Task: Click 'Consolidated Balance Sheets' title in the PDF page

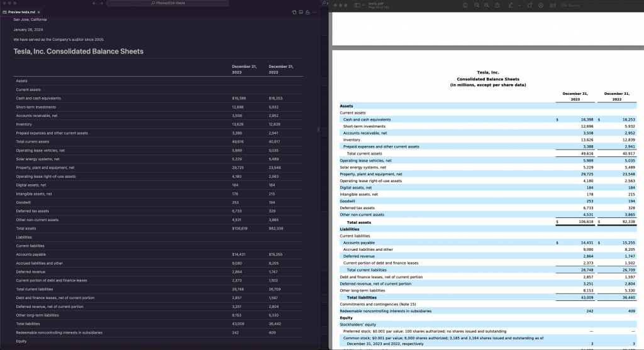Action: click(x=488, y=79)
